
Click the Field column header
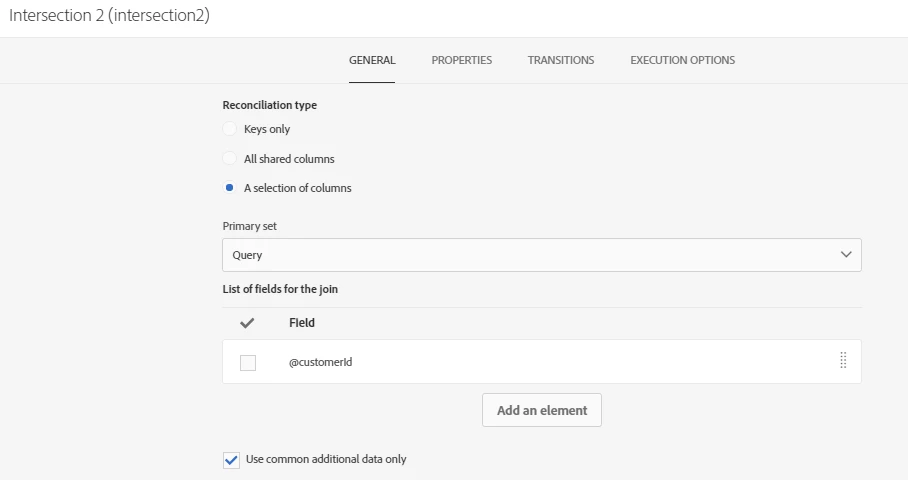302,323
